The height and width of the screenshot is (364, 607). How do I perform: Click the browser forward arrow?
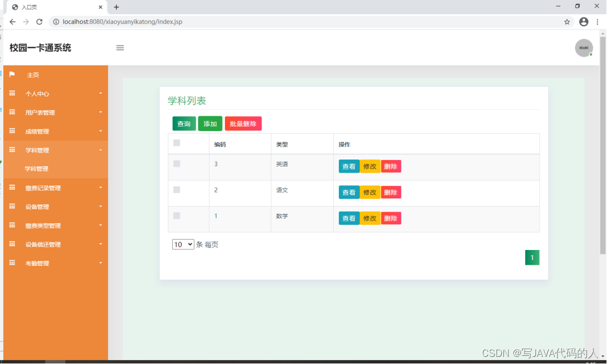click(x=26, y=22)
